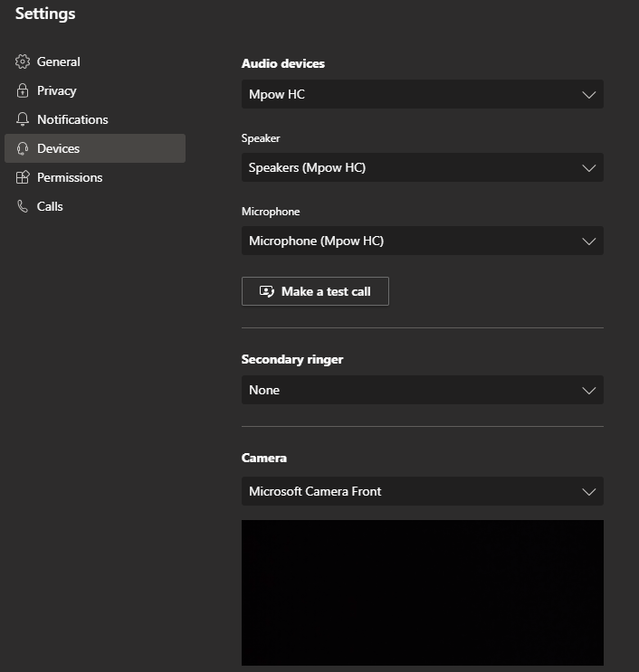
Task: Go to Privacy settings
Action: 95,90
